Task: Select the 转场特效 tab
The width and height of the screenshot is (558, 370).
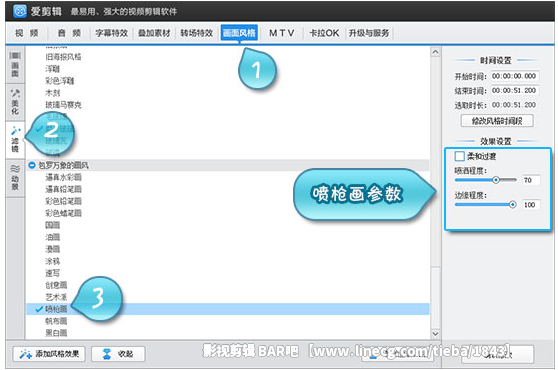Action: coord(196,33)
